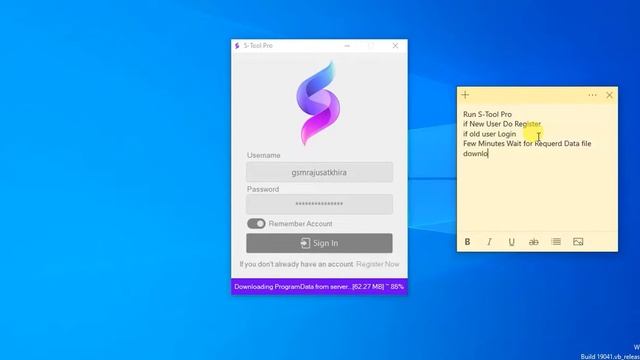Image resolution: width=640 pixels, height=360 pixels.
Task: Click the Sign In button
Action: pos(319,243)
